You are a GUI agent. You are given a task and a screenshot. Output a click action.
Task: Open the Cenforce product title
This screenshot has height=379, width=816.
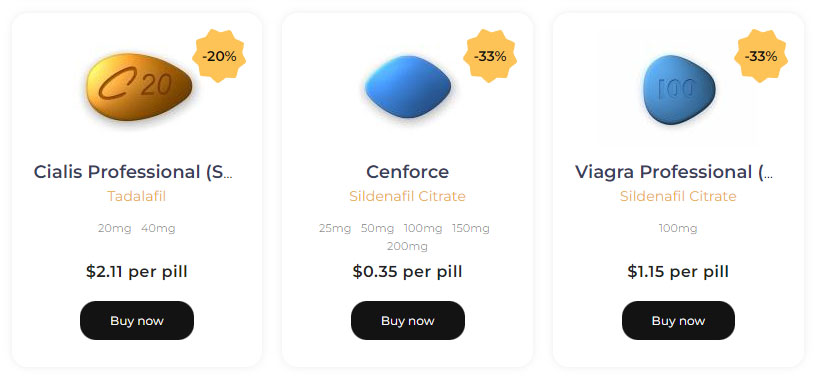pos(407,172)
